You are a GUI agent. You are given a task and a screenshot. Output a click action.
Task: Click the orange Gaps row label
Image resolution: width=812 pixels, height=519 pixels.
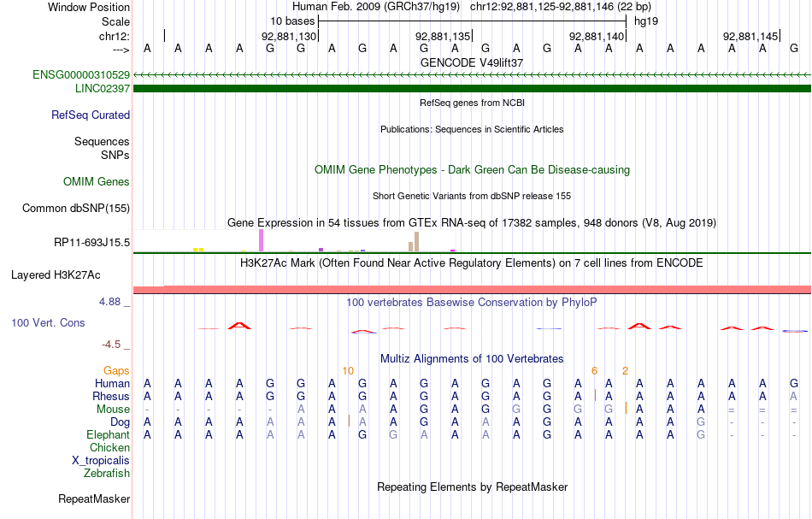(x=116, y=371)
